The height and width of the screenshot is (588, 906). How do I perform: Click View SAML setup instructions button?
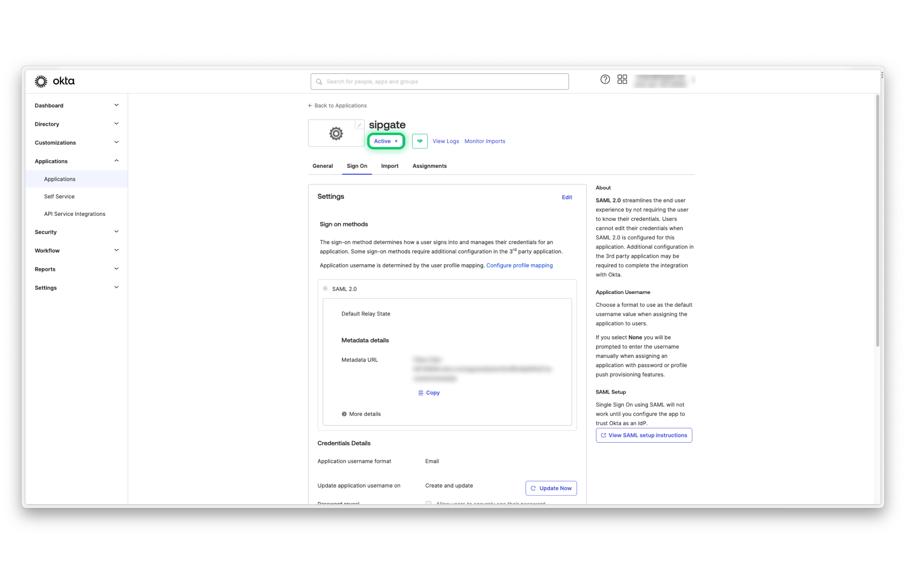(x=644, y=435)
